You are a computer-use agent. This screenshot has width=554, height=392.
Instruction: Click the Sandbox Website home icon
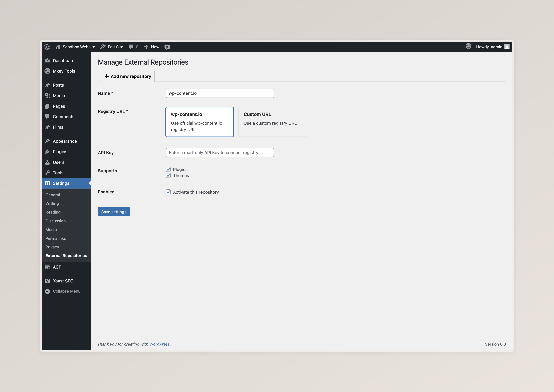[x=58, y=47]
